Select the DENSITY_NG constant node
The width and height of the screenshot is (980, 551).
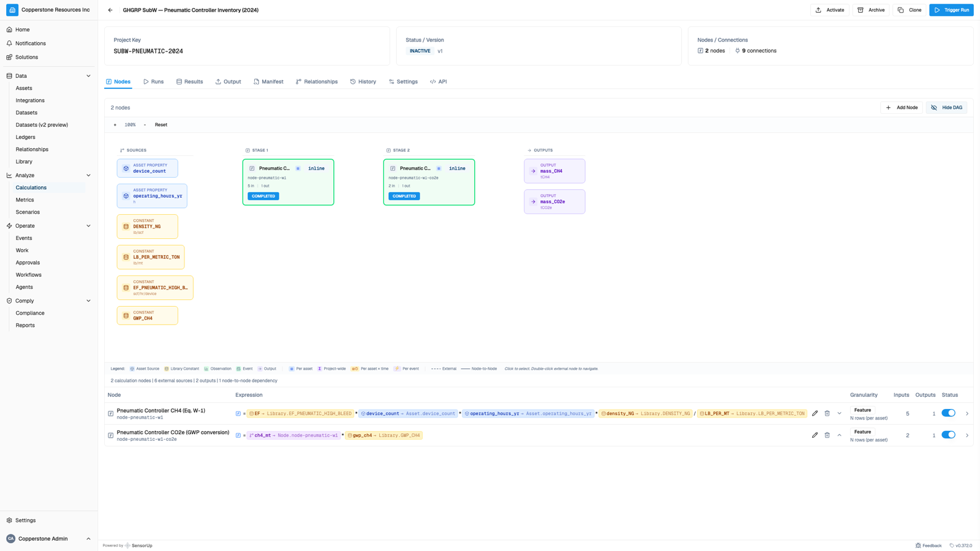pos(148,227)
